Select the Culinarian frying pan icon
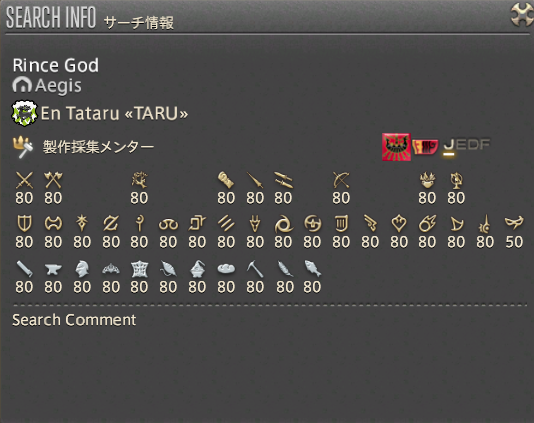 pyautogui.click(x=226, y=269)
